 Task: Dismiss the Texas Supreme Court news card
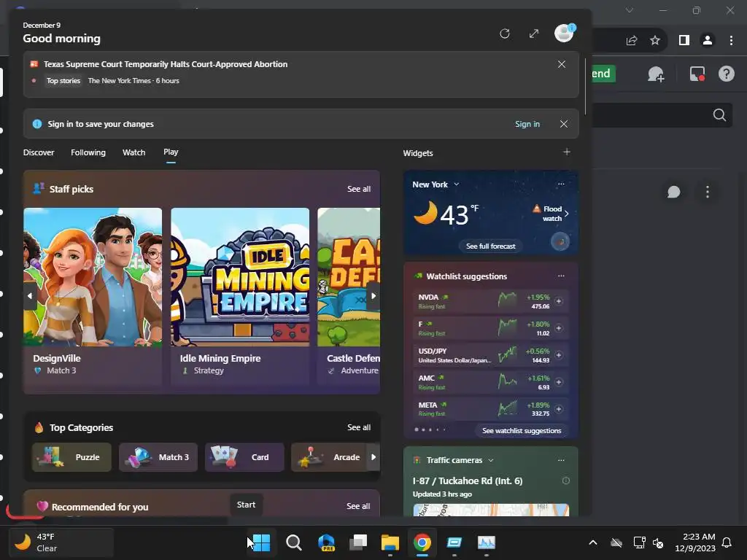[x=562, y=64]
